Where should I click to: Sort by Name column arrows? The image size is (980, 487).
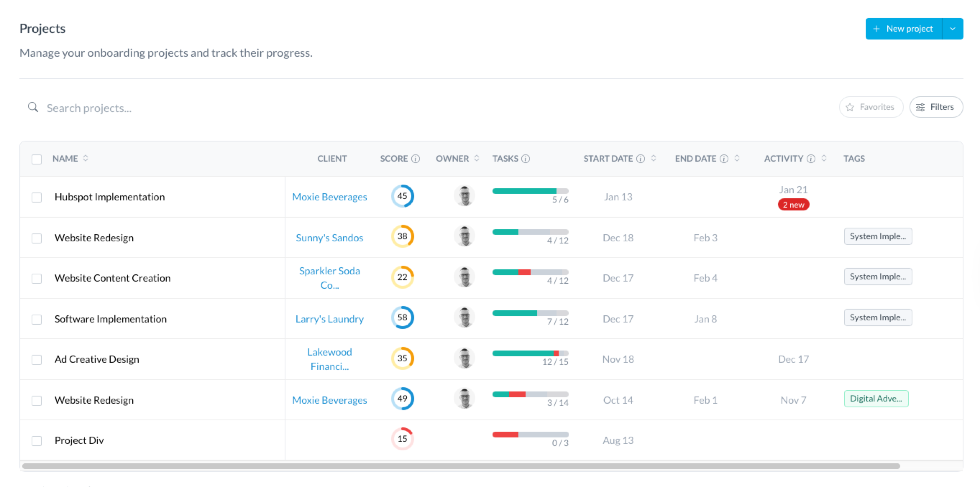86,158
